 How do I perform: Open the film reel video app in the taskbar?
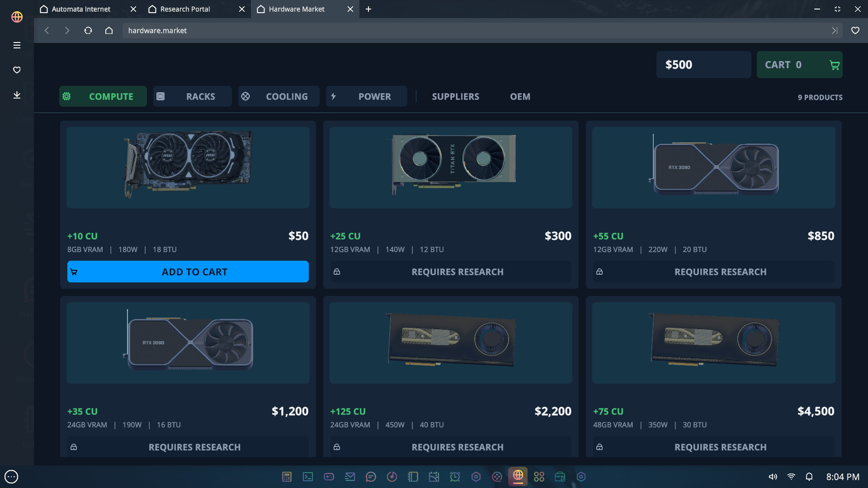[x=497, y=477]
